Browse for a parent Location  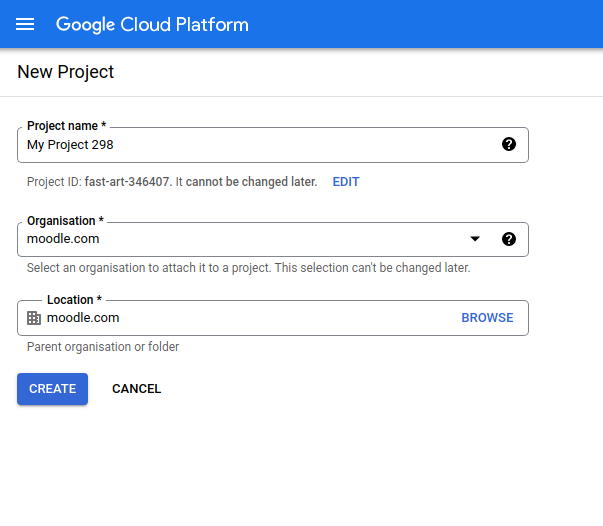click(487, 318)
